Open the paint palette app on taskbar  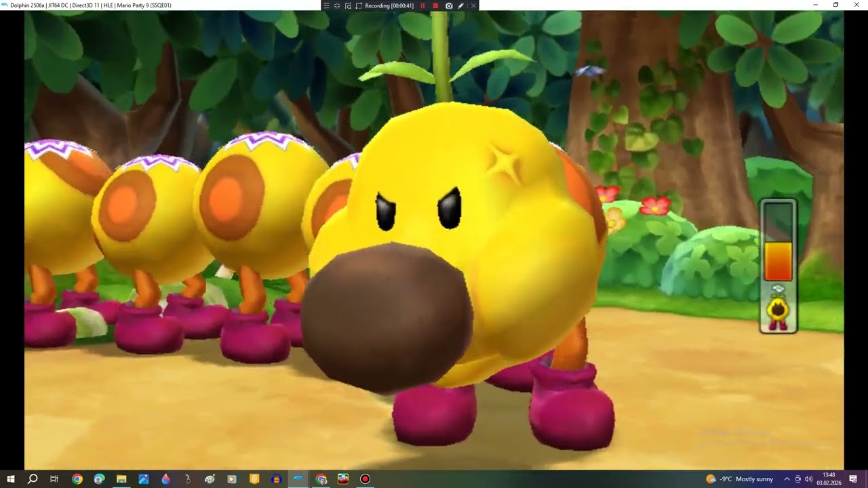pyautogui.click(x=210, y=479)
